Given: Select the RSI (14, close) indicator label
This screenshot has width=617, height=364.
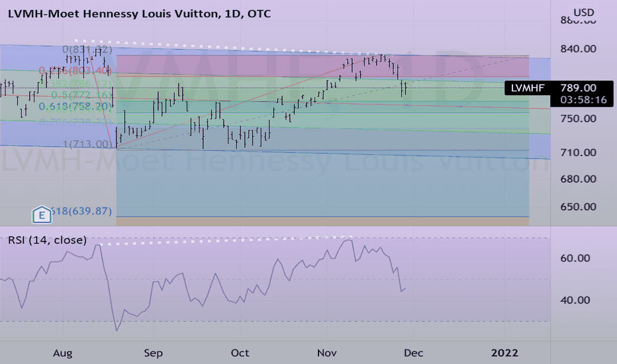Looking at the screenshot, I should coord(47,240).
